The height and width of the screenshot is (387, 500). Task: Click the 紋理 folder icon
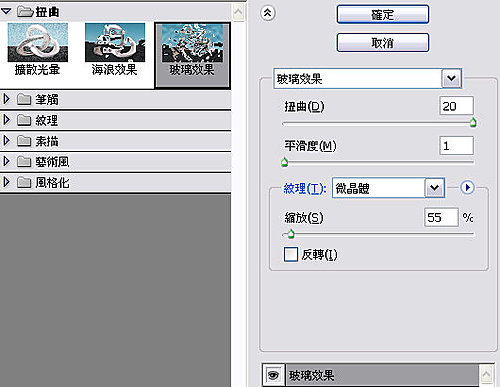pos(24,120)
